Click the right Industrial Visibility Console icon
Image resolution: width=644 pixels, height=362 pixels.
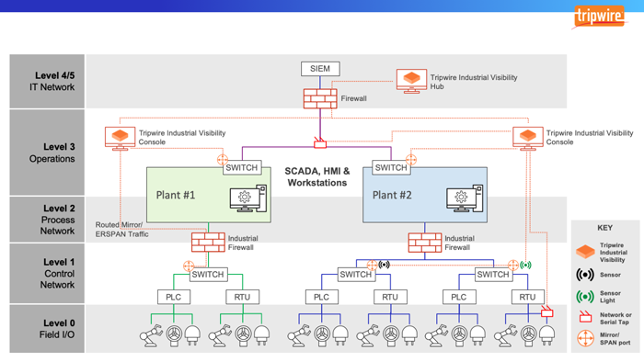point(528,138)
